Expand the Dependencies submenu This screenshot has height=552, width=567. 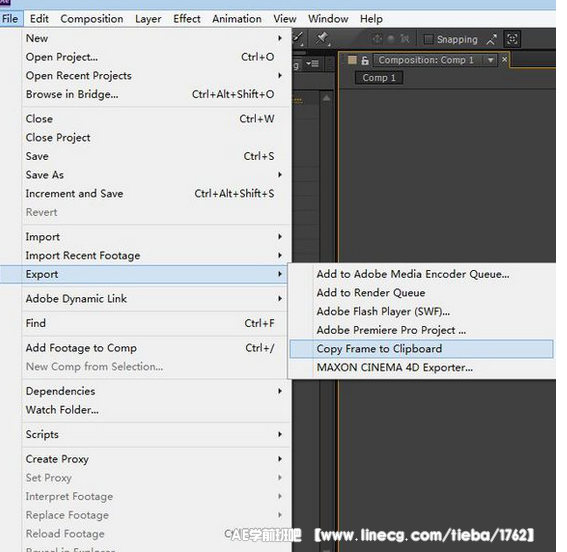point(155,391)
